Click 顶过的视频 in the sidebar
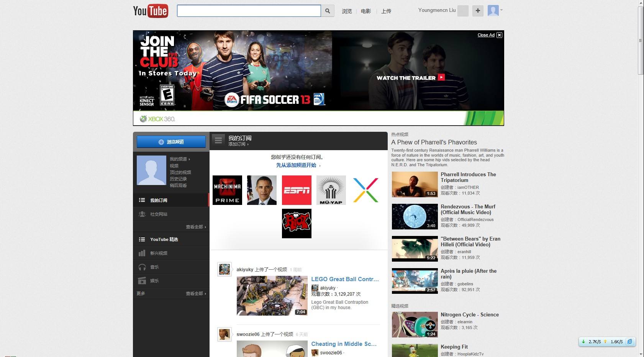644x357 pixels. tap(180, 172)
